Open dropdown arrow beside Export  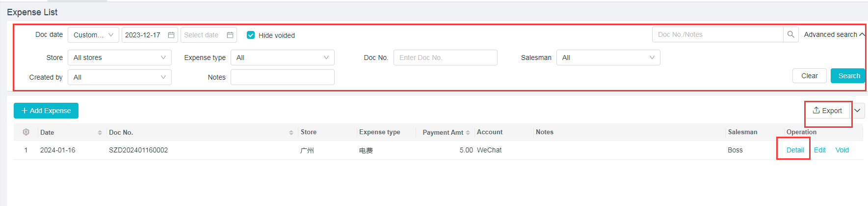857,111
